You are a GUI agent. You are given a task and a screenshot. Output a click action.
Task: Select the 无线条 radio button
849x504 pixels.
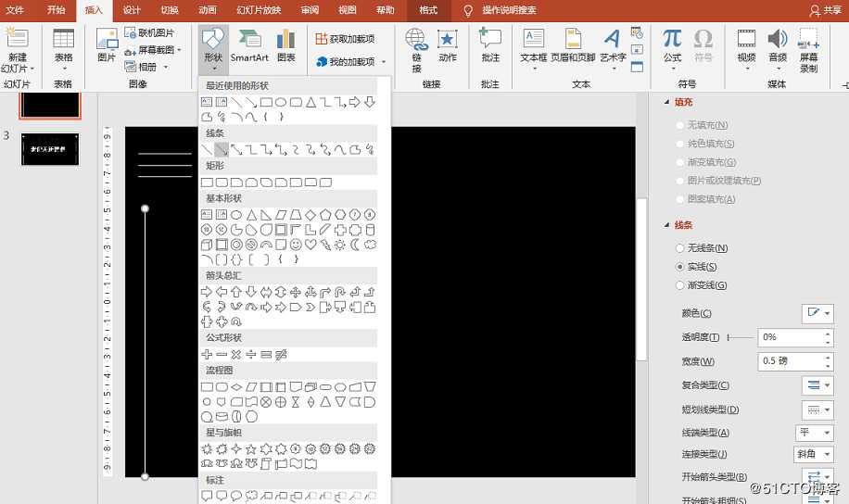680,248
